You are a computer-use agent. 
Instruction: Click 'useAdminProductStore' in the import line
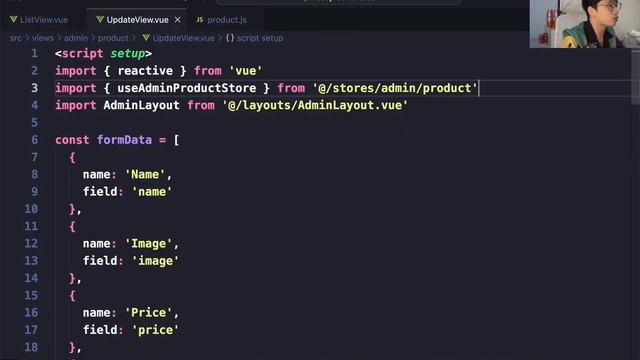click(x=187, y=88)
